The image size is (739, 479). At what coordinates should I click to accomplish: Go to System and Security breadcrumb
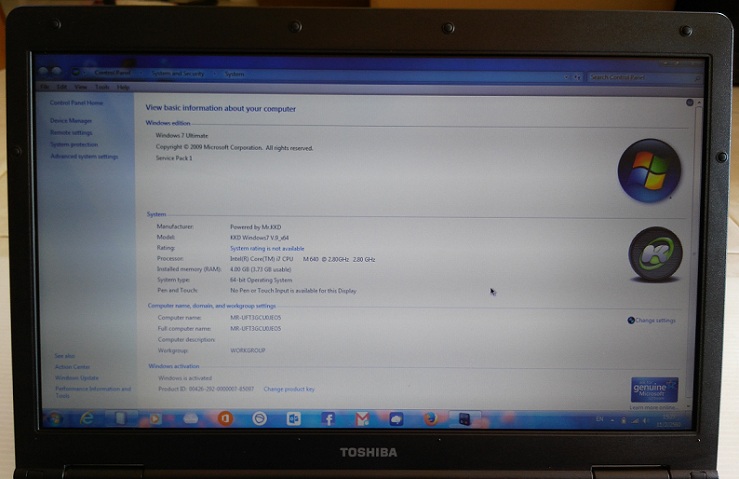click(x=178, y=74)
